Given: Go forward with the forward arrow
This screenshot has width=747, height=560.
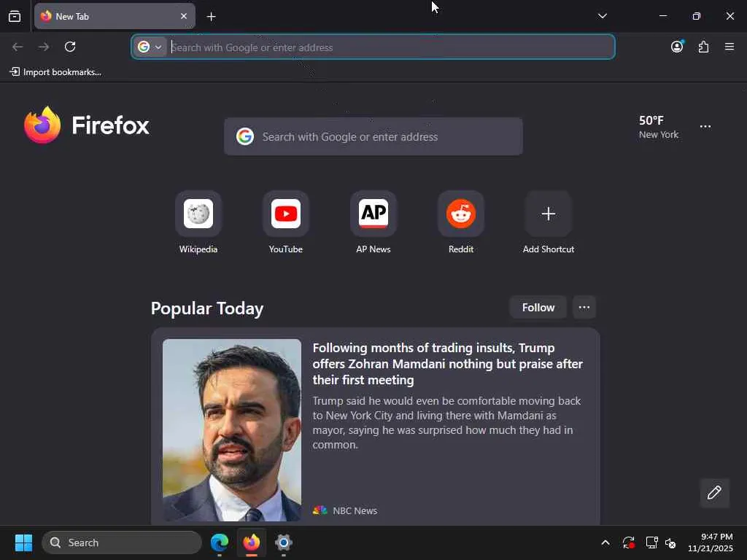Looking at the screenshot, I should point(44,47).
